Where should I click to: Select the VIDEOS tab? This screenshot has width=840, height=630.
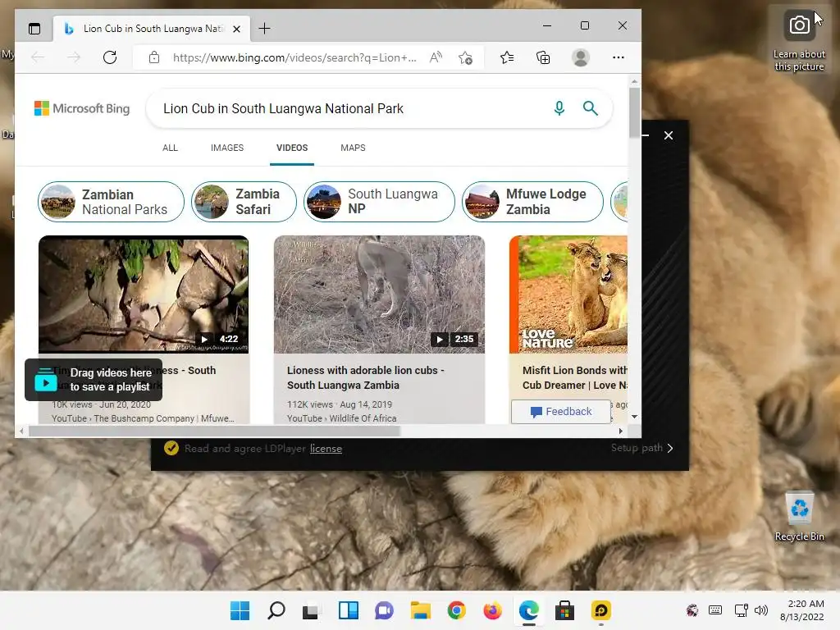292,148
